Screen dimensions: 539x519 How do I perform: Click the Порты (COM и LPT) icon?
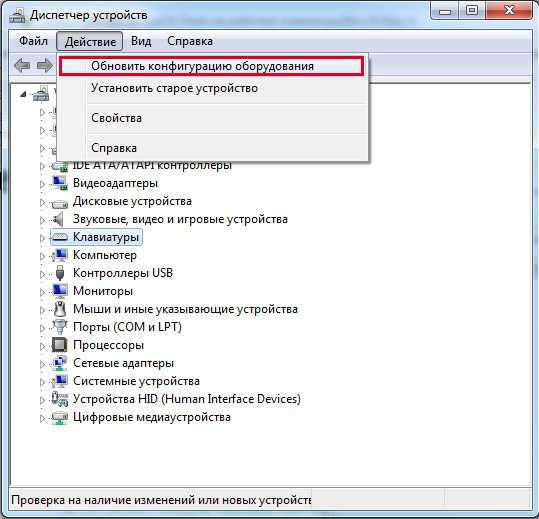click(59, 327)
